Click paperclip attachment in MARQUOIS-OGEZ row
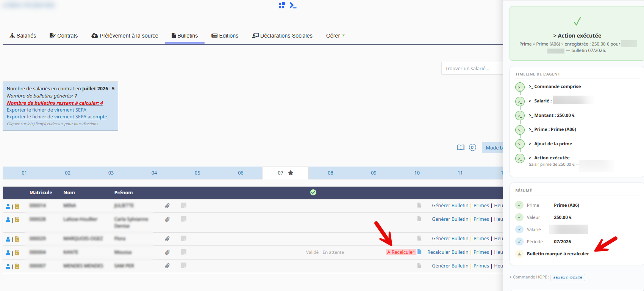This screenshot has width=644, height=291. tap(167, 239)
